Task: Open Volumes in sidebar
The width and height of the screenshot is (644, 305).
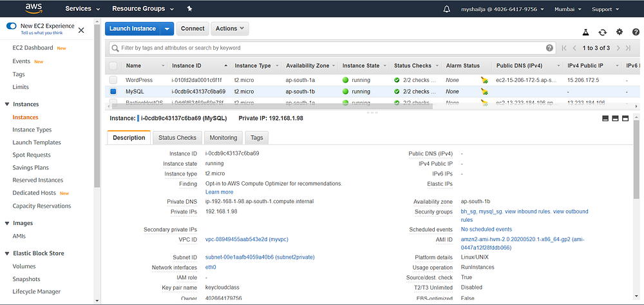Action: coord(24,266)
